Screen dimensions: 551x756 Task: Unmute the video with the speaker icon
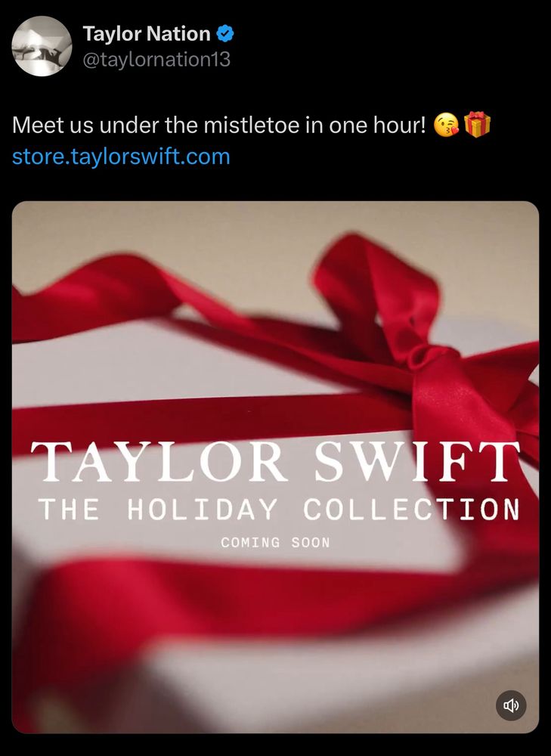pyautogui.click(x=511, y=705)
